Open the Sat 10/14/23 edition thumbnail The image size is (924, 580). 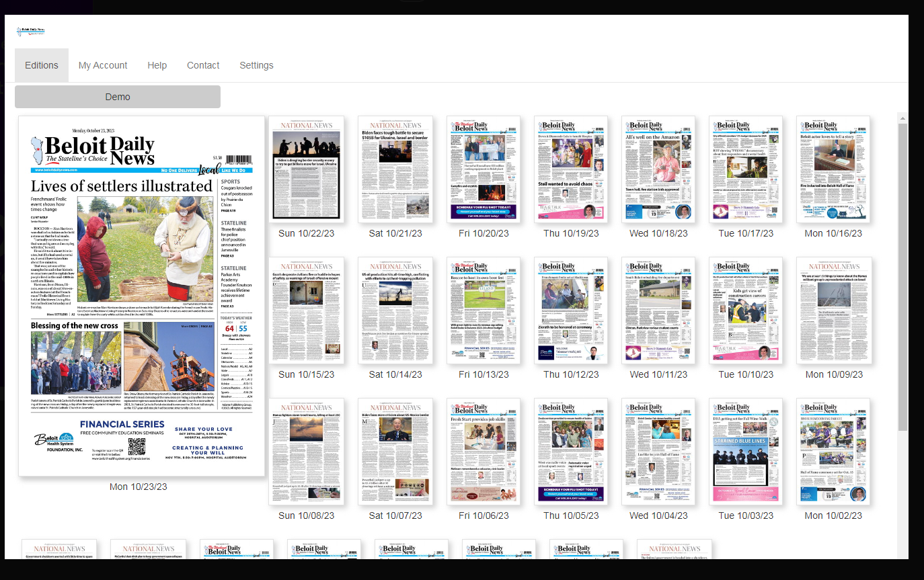(395, 310)
